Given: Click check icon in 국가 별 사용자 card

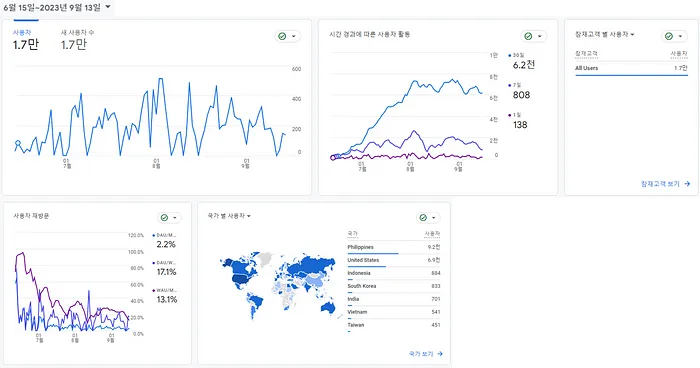Looking at the screenshot, I should tap(423, 217).
